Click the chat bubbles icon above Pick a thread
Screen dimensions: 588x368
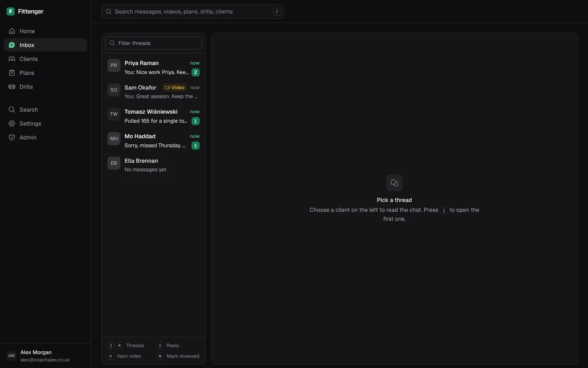pos(394,183)
